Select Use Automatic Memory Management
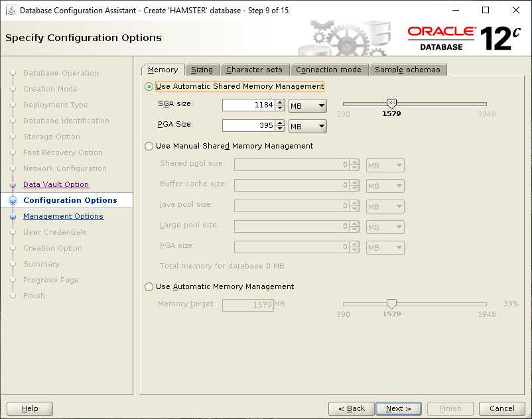Screen dimensions: 532x419 coord(149,287)
